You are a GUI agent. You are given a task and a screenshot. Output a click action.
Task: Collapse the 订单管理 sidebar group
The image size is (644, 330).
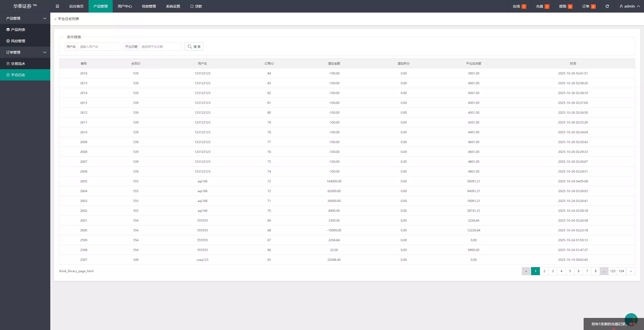(x=25, y=52)
